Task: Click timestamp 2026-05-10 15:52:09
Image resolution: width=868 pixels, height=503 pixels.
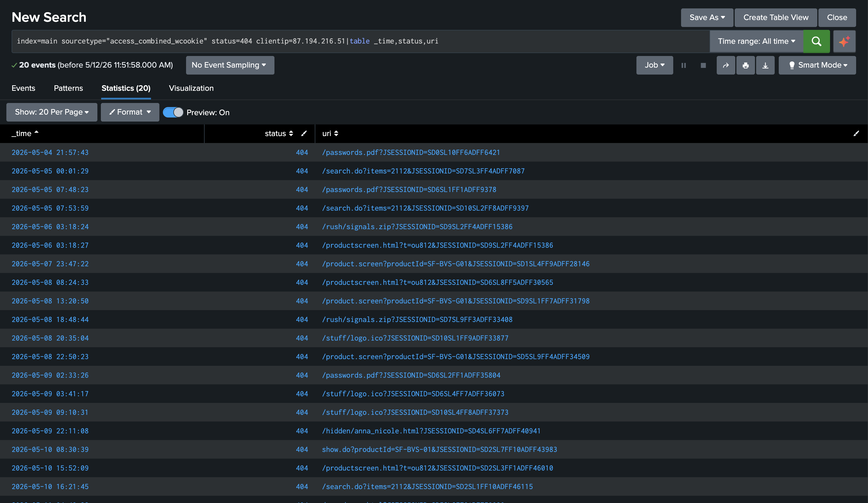Action: coord(50,468)
